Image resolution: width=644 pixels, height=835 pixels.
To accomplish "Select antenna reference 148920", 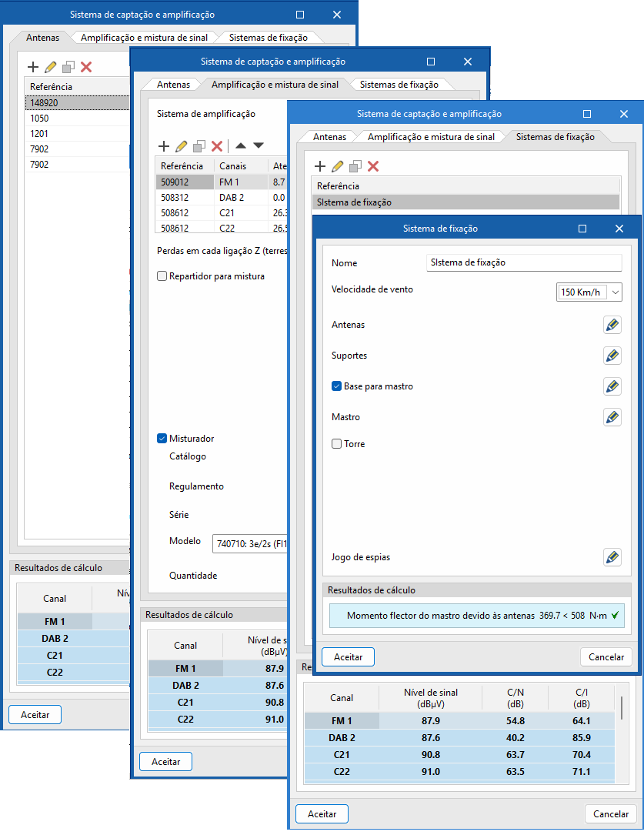I will coord(77,103).
